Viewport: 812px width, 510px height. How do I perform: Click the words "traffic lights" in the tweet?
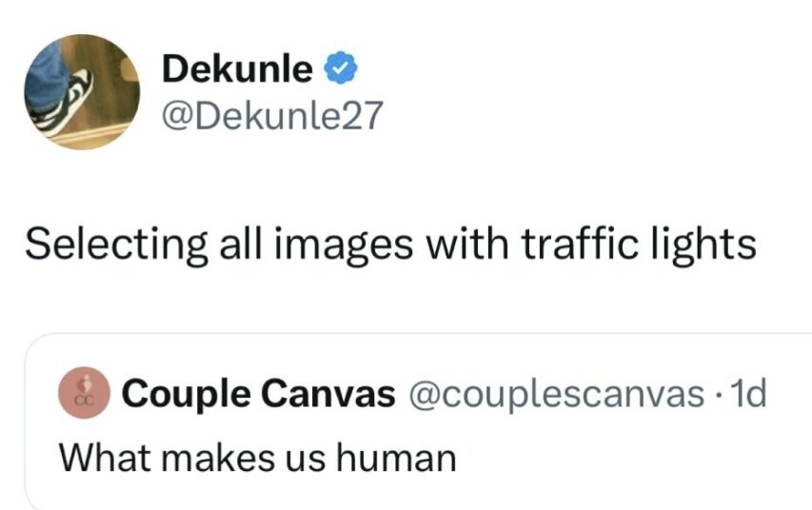(x=636, y=245)
